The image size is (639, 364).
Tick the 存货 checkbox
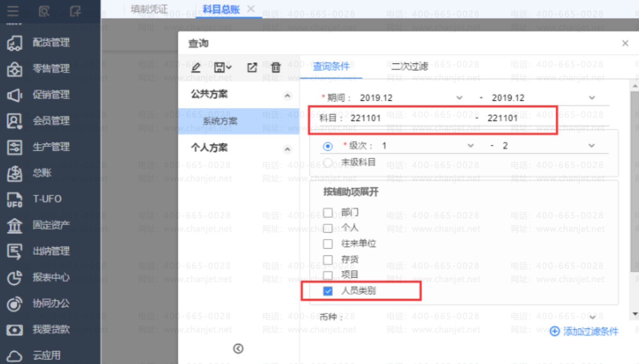point(328,260)
